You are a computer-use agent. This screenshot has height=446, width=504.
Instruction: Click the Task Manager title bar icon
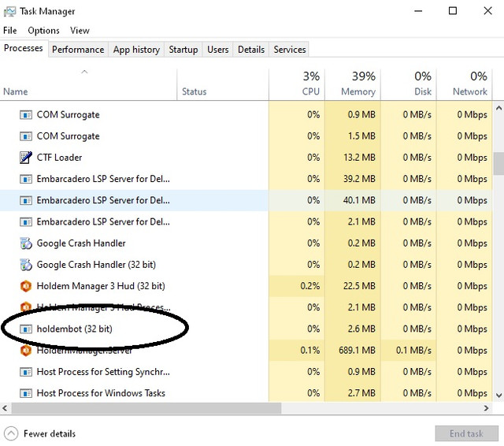(x=9, y=12)
